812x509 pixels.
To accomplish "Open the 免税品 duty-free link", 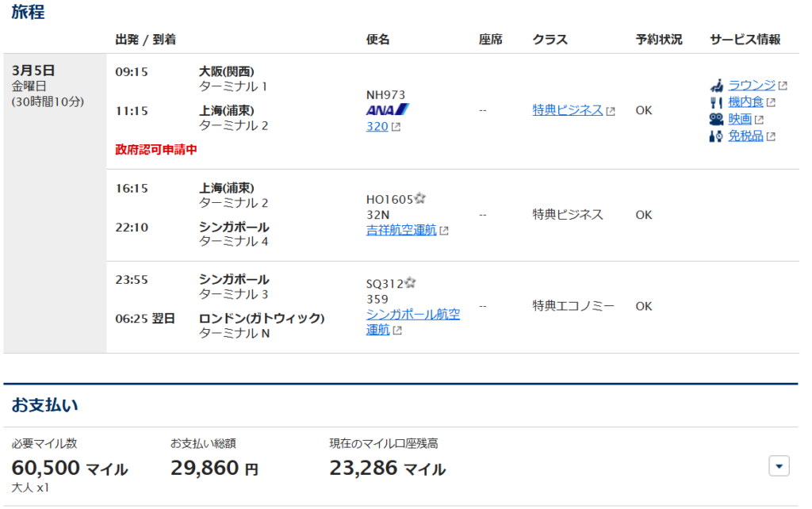I will [745, 136].
